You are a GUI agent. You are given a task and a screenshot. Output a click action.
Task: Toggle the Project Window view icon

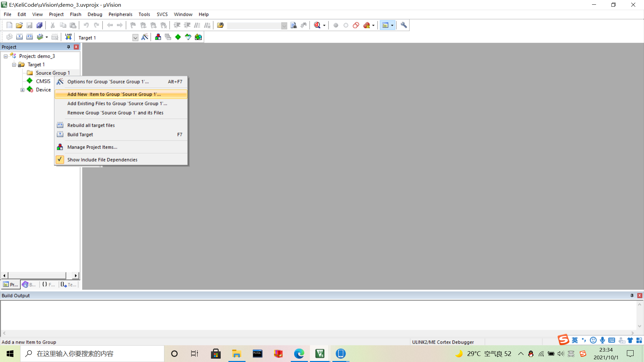tap(385, 25)
